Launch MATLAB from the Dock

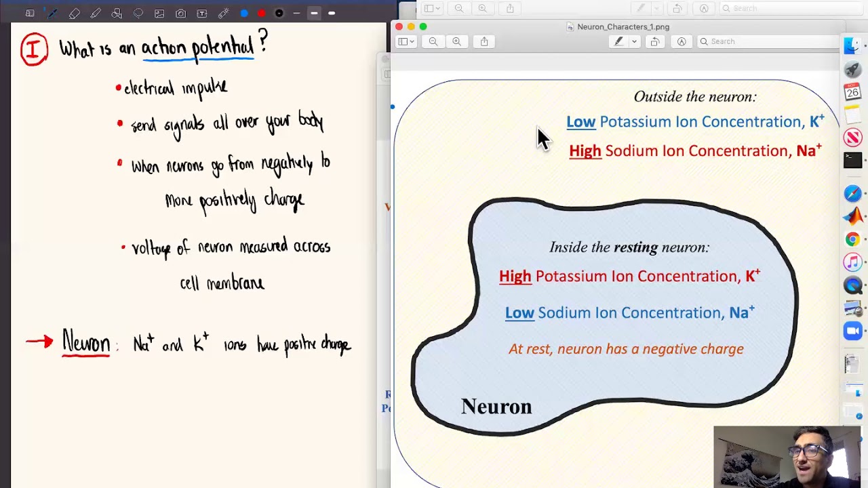click(853, 217)
